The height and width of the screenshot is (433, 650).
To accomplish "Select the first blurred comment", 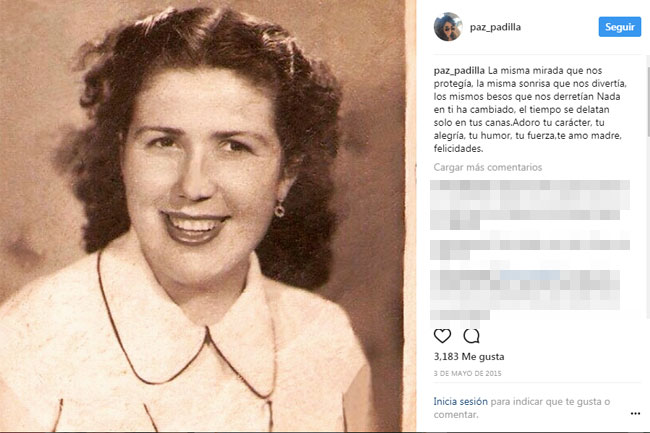I will pos(530,205).
